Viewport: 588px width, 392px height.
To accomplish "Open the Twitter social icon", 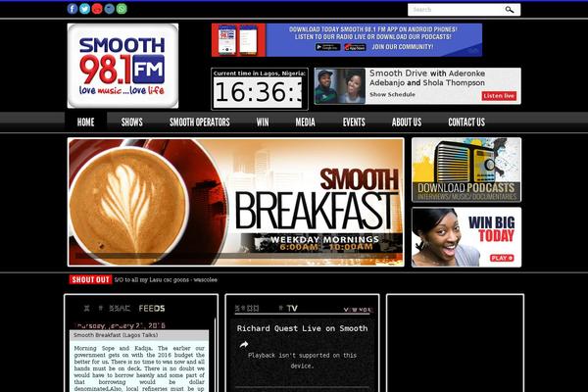I will coord(84,9).
